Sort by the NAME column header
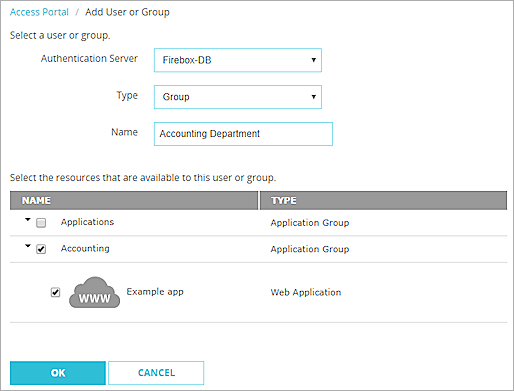 [134, 200]
